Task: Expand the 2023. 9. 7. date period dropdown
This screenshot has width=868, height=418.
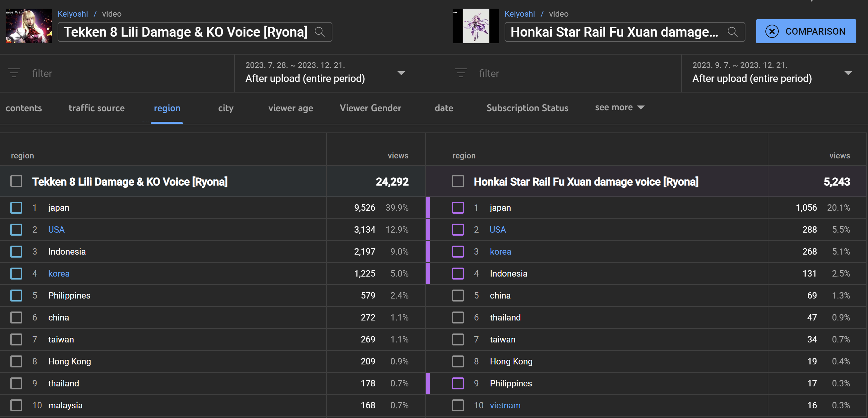Action: click(x=848, y=73)
